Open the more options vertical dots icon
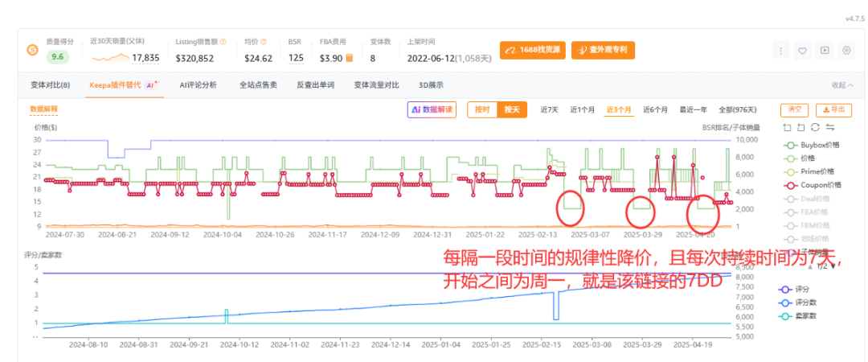This screenshot has height=362, width=868. 780,51
